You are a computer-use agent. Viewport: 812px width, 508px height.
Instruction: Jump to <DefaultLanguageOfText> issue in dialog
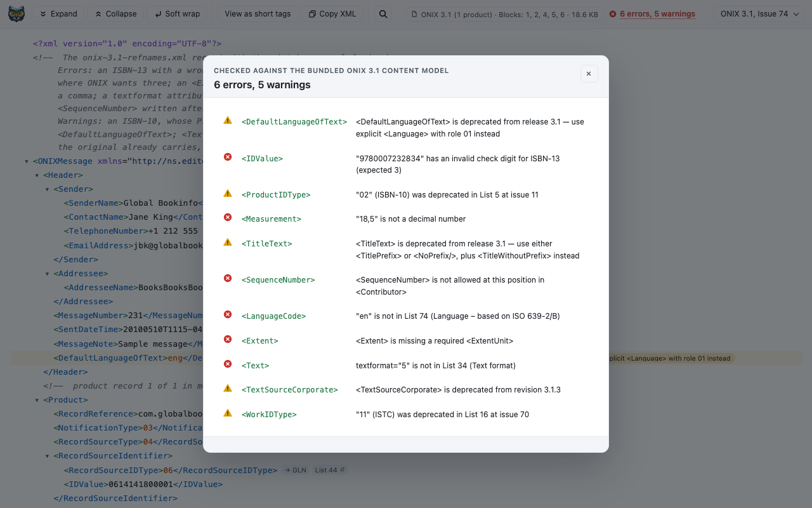pyautogui.click(x=294, y=122)
